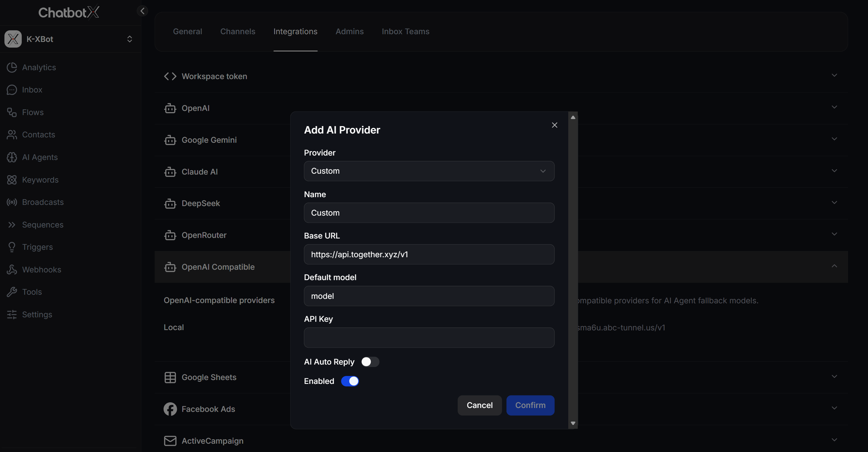Screen dimensions: 868x452
Task: Expand the OpenRouter section chevron
Action: pos(834,234)
